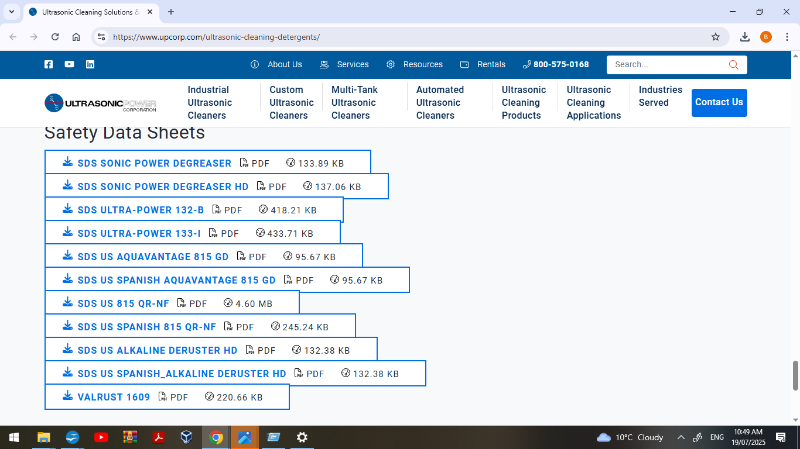Open Ultrasonic Cleaning Applications menu
The image size is (800, 449).
(x=594, y=103)
